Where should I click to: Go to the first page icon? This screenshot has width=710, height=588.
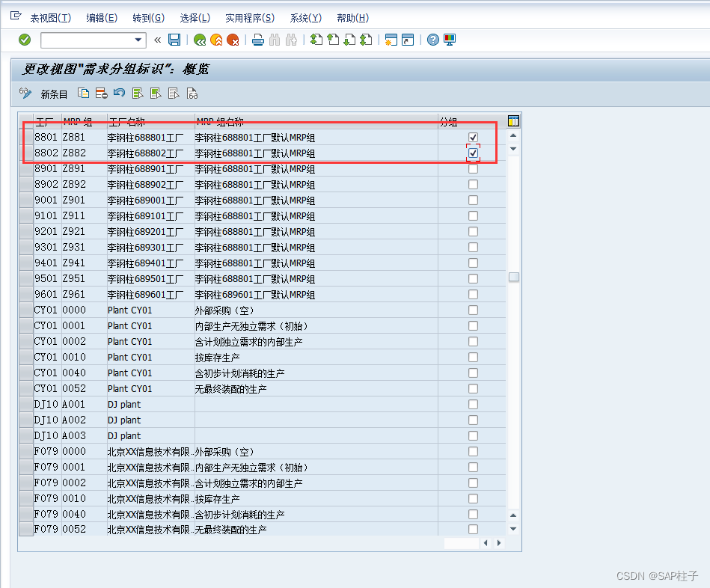click(x=316, y=40)
